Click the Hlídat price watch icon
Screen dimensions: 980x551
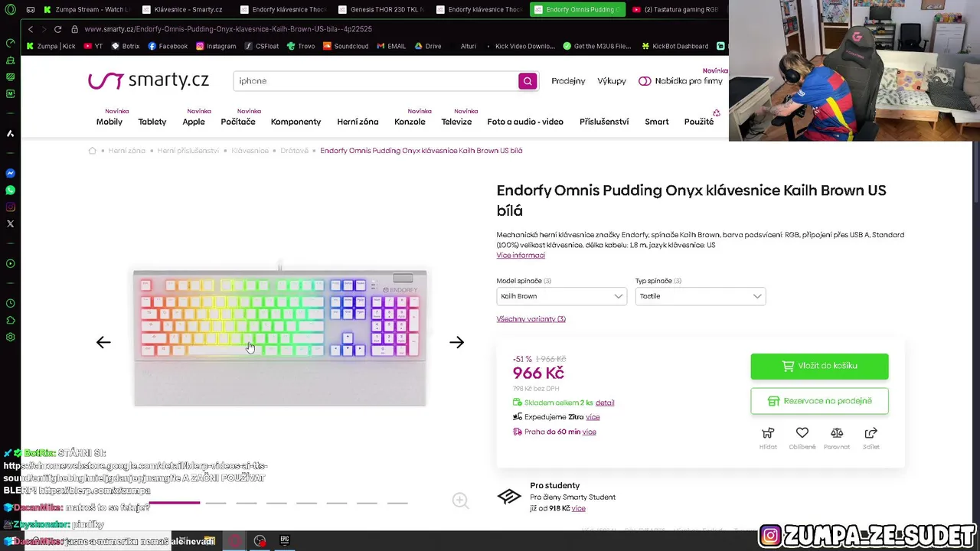click(x=768, y=433)
